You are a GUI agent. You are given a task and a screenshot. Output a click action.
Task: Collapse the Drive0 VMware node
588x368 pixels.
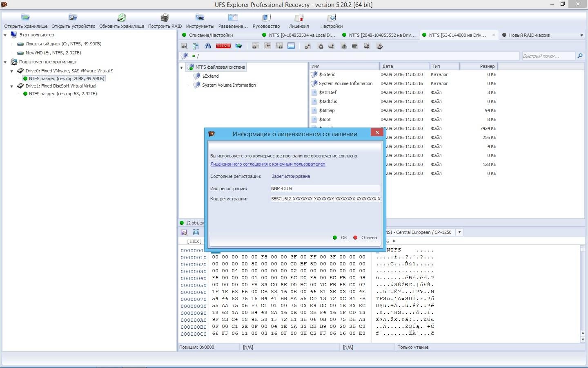[12, 71]
